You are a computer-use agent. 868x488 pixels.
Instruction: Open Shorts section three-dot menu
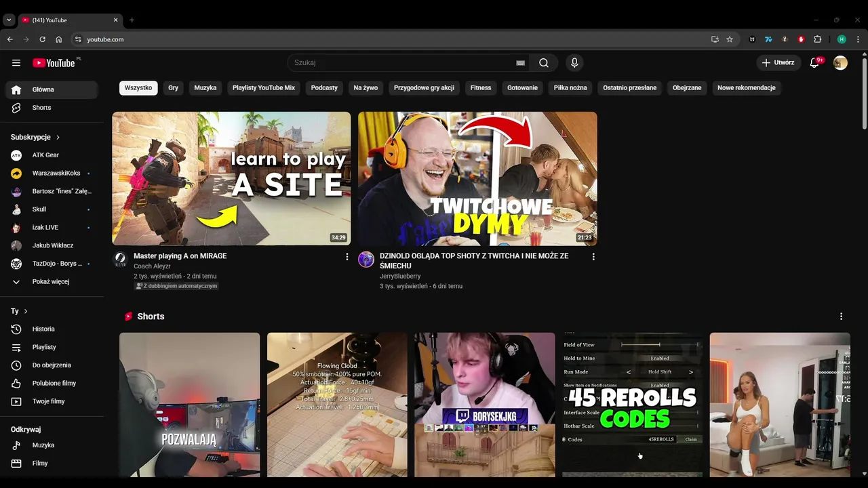coord(841,317)
